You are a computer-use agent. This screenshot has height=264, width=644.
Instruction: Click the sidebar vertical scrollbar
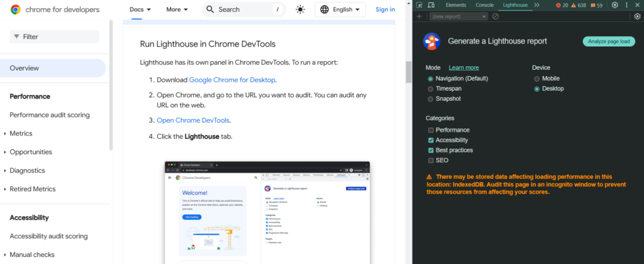coord(111,85)
